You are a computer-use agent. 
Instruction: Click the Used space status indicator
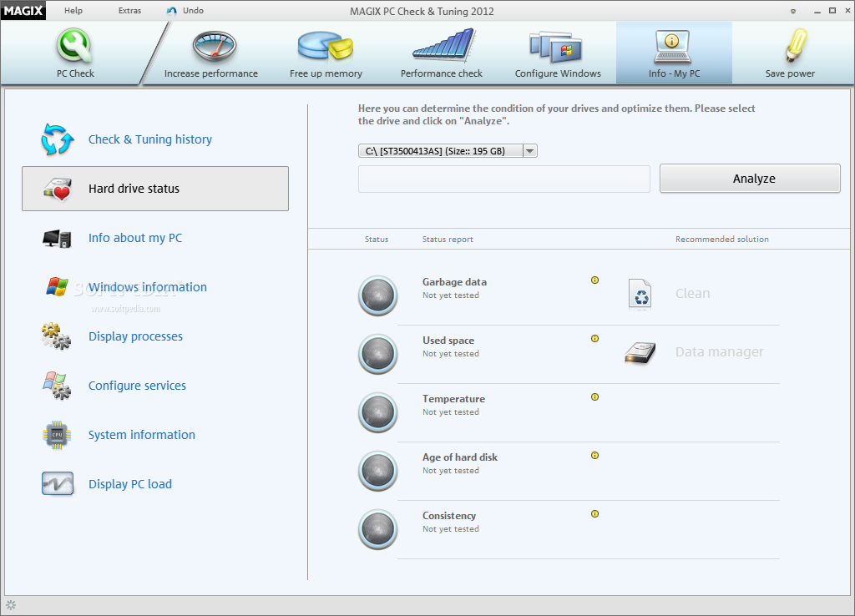tap(377, 354)
